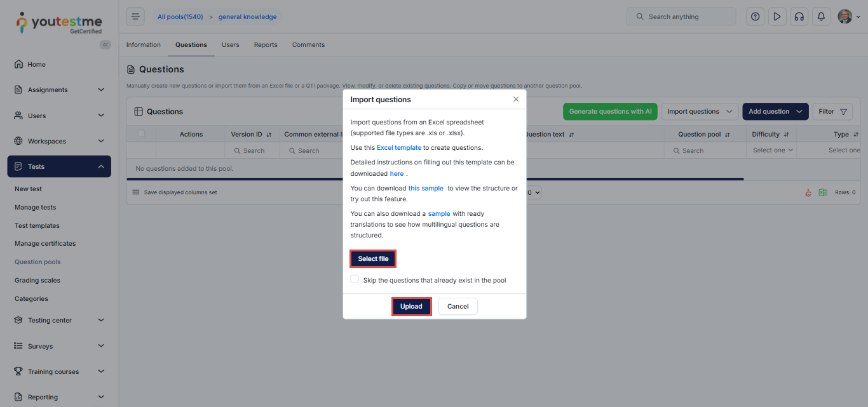868x407 pixels.
Task: Open the Excel template link
Action: pos(399,147)
